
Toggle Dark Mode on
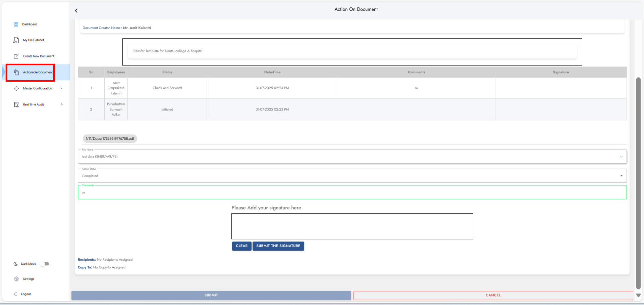[44, 264]
